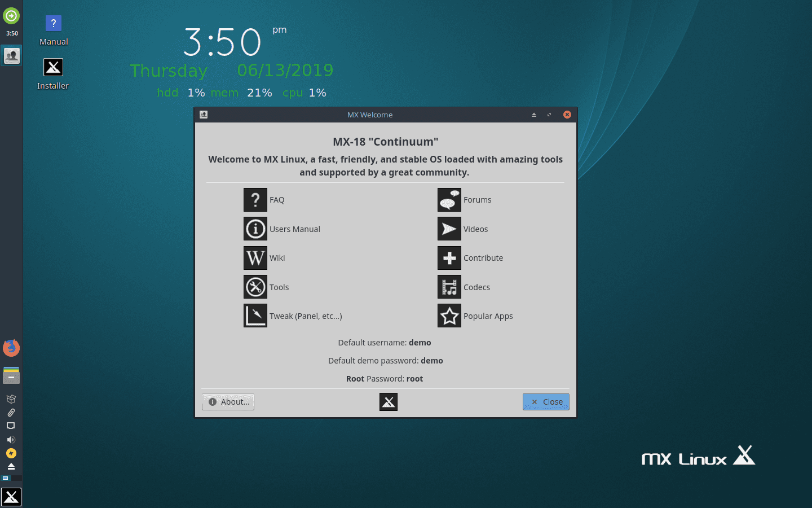Open the MX Tools icon
Image resolution: width=812 pixels, height=508 pixels.
255,287
